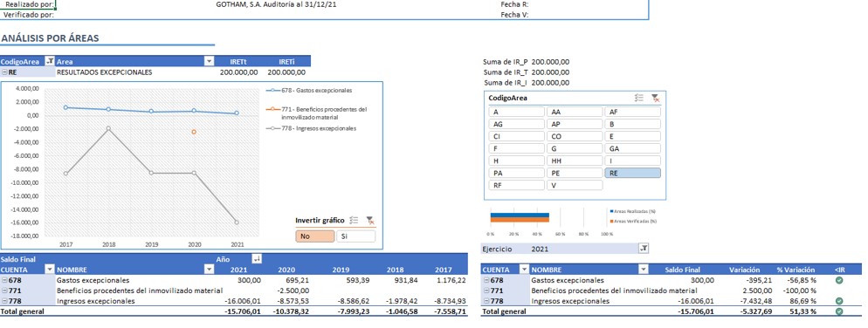Image resolution: width=868 pixels, height=328 pixels.
Task: Collapse the RE row group
Action: 4,72
